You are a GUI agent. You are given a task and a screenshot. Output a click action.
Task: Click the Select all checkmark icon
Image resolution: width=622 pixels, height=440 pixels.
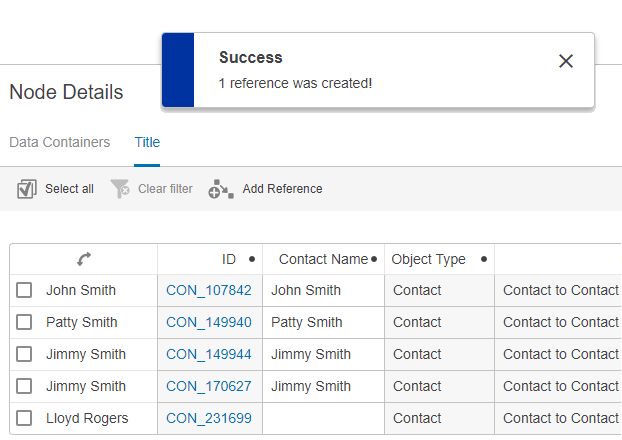pos(27,188)
